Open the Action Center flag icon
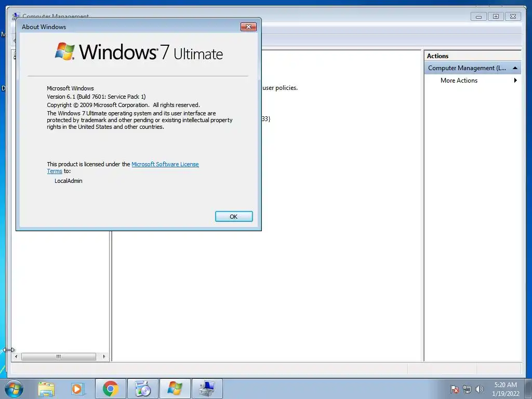532x399 pixels. pos(455,389)
